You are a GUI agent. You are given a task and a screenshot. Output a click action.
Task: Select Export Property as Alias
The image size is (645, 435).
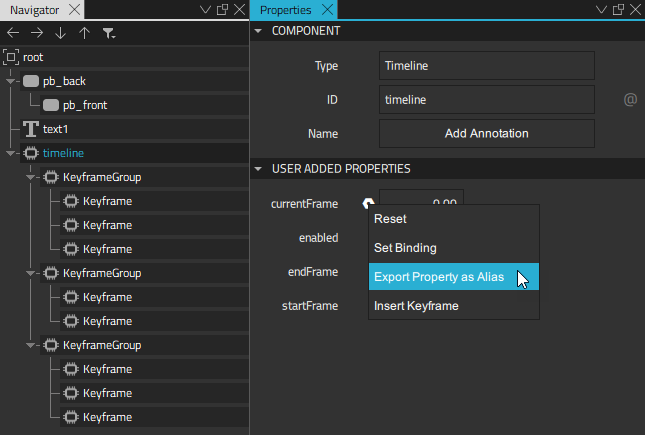[454, 277]
